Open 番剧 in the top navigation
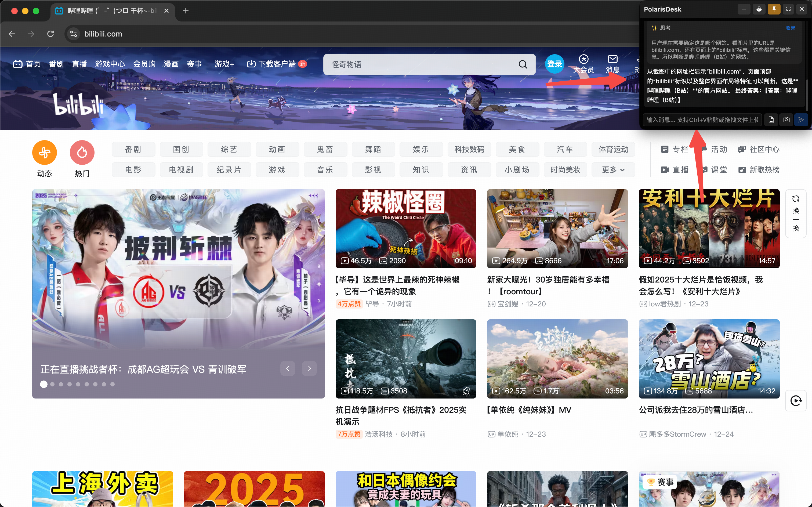 56,64
